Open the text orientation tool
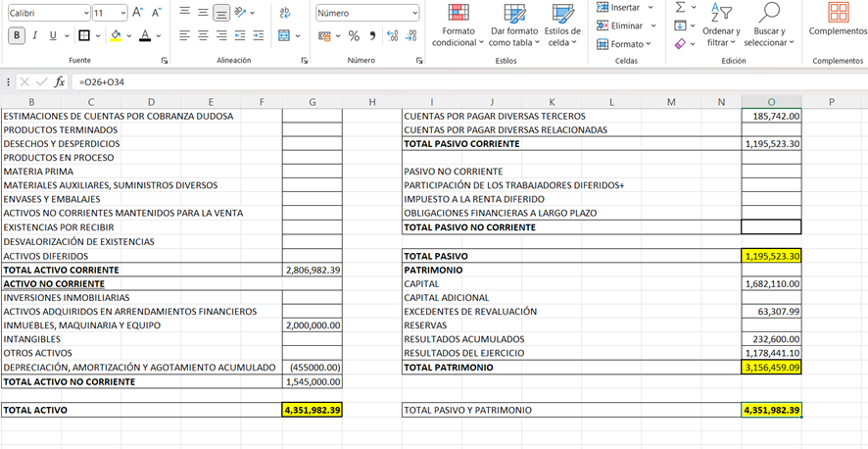The image size is (868, 449). [x=240, y=12]
